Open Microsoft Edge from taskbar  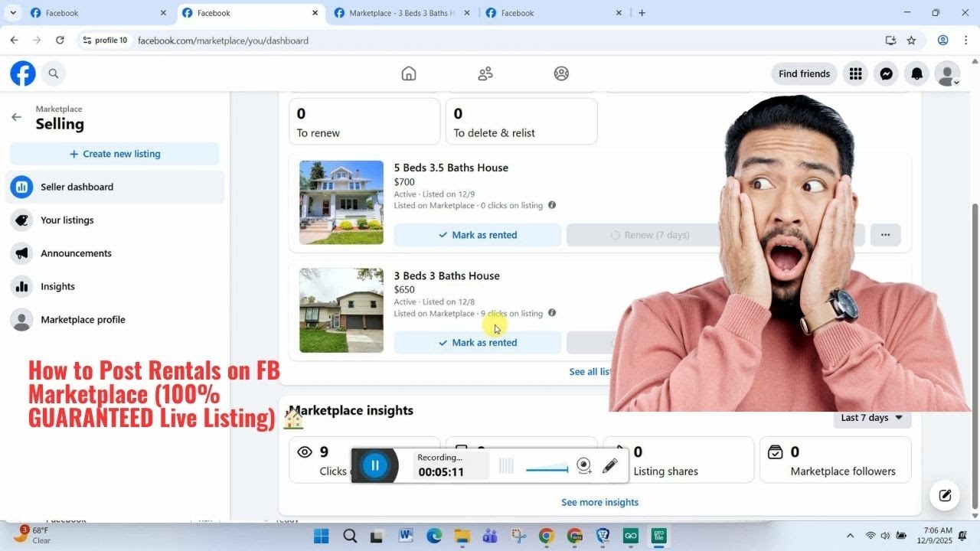[434, 536]
